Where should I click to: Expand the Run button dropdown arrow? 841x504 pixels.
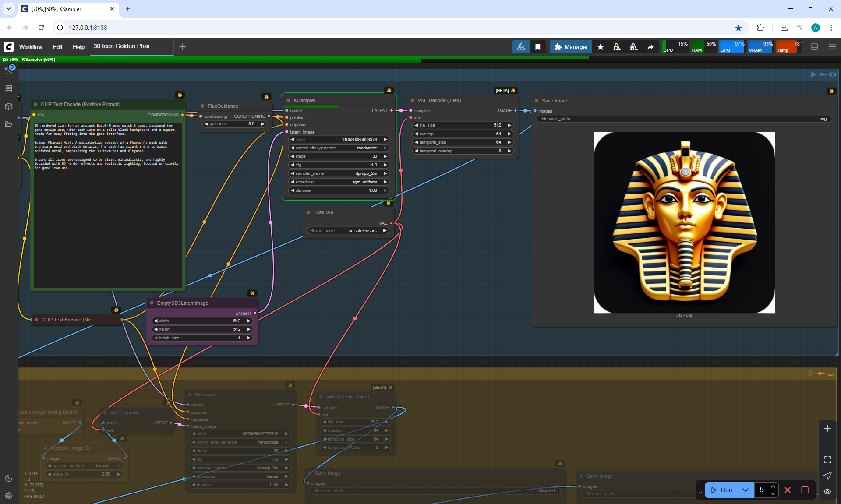click(x=746, y=490)
